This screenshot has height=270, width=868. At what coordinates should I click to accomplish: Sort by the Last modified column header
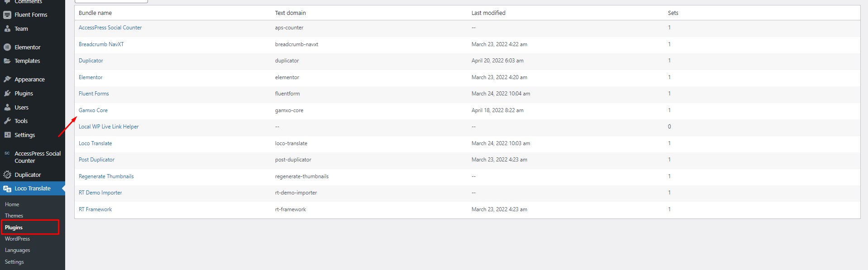click(x=488, y=13)
